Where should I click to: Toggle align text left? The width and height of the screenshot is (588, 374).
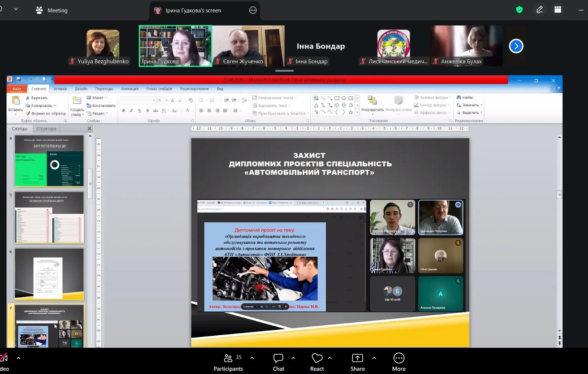click(201, 111)
